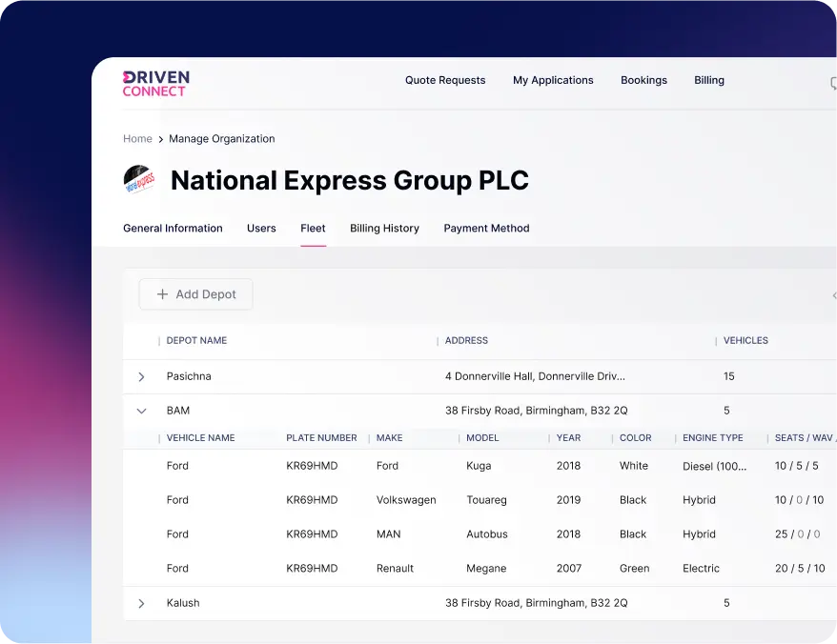Image resolution: width=837 pixels, height=644 pixels.
Task: Click the 4 Donnerville Hall address
Action: coord(535,376)
